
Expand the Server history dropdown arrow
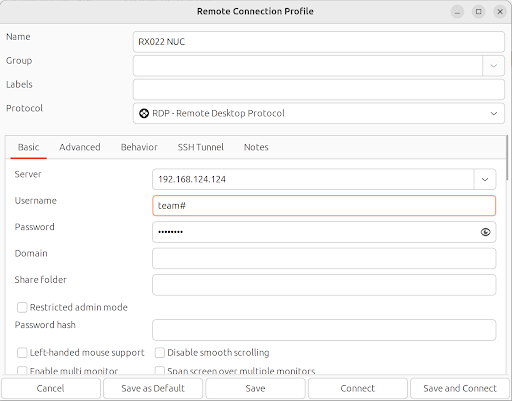click(x=485, y=179)
